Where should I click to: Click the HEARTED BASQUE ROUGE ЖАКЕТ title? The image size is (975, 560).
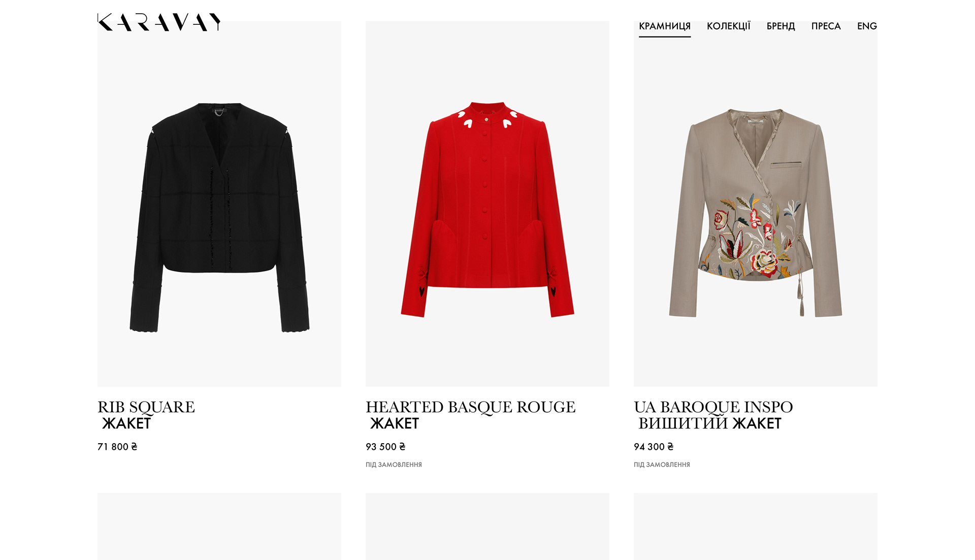coord(471,415)
